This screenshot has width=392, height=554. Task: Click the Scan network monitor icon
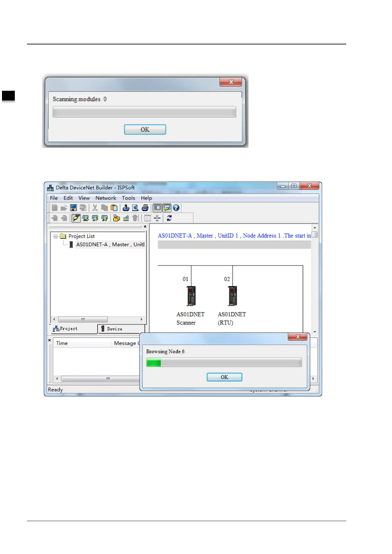click(86, 218)
